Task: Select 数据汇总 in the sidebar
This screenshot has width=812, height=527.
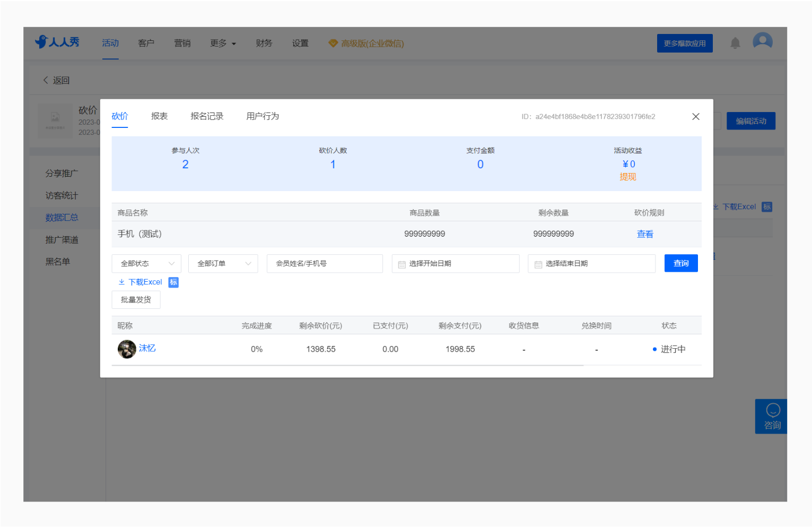Action: 62,218
